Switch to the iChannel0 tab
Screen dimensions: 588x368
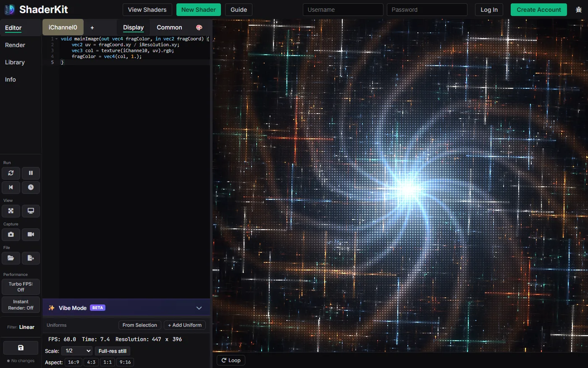click(63, 27)
